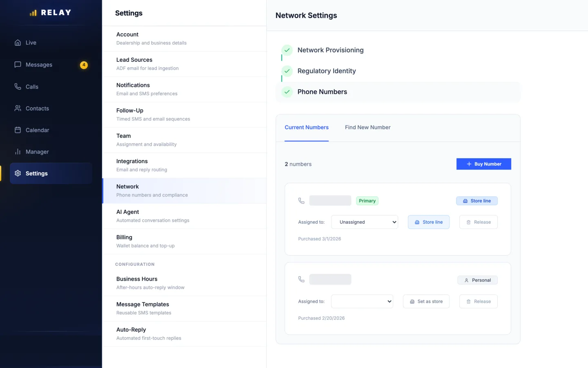Click the Contacts people icon
This screenshot has height=368, width=588.
pyautogui.click(x=18, y=108)
